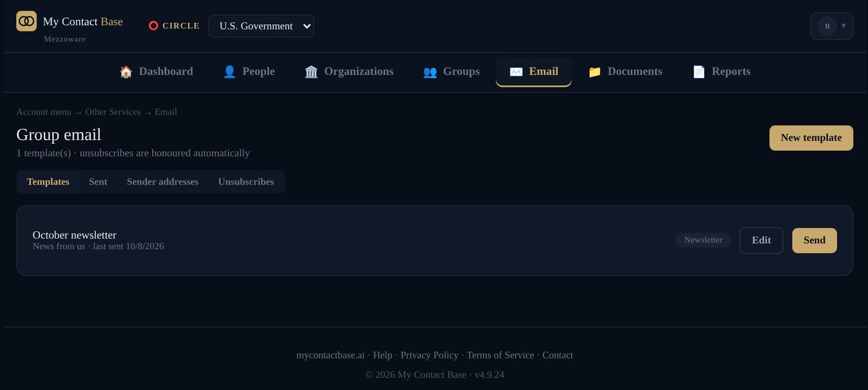Edit the October newsletter template

tap(761, 241)
